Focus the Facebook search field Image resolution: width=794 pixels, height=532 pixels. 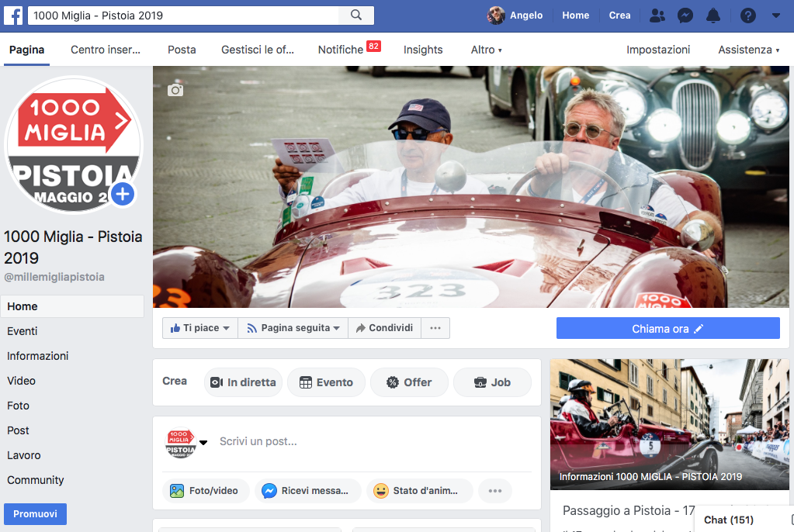point(183,16)
